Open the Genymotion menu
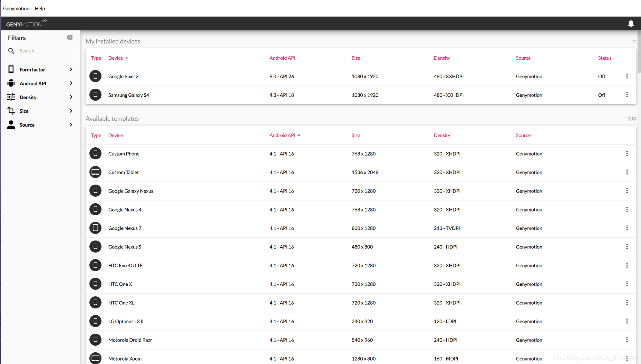 16,8
